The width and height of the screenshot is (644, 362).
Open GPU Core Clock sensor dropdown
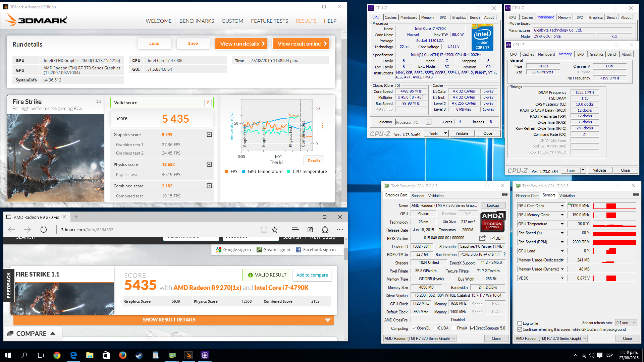click(562, 206)
